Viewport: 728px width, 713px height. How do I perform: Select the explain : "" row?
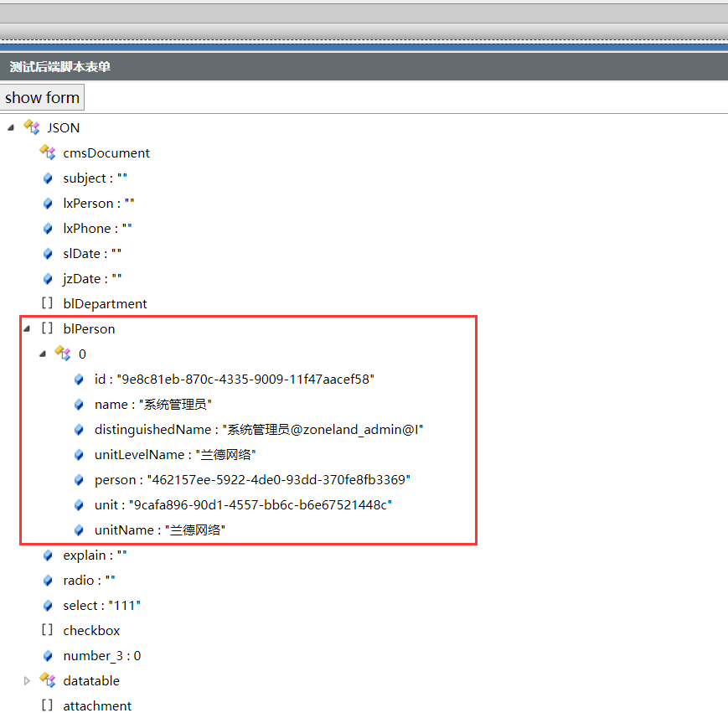(x=96, y=555)
